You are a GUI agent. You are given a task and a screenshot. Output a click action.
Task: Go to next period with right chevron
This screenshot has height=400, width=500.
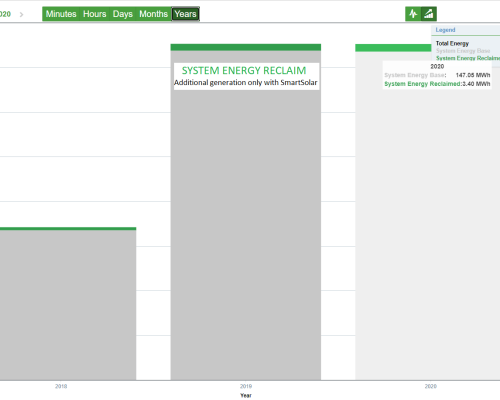pyautogui.click(x=21, y=14)
